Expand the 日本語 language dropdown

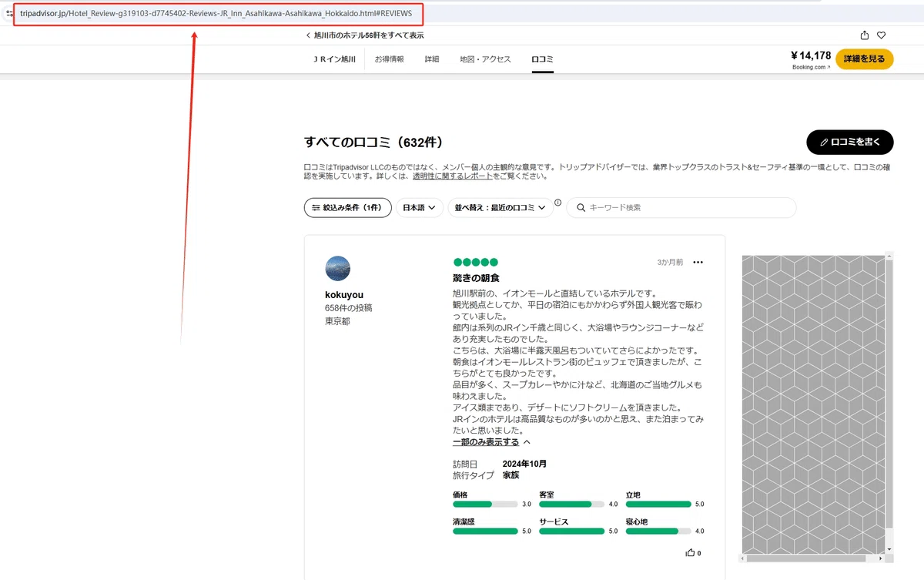pyautogui.click(x=420, y=208)
